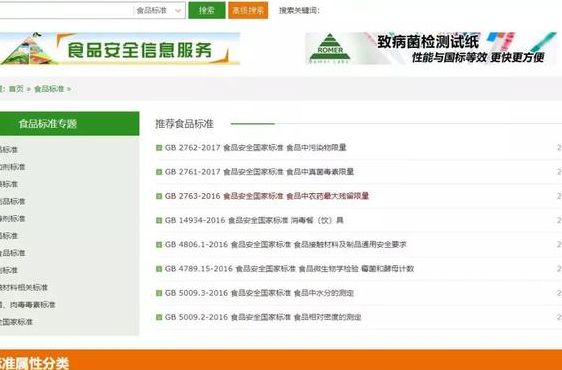The width and height of the screenshot is (562, 370).
Task: Expand the 食品标准 category dropdown
Action: click(159, 10)
